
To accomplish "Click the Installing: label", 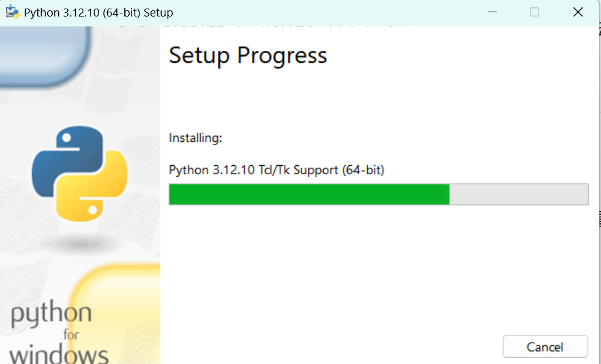I will 195,138.
